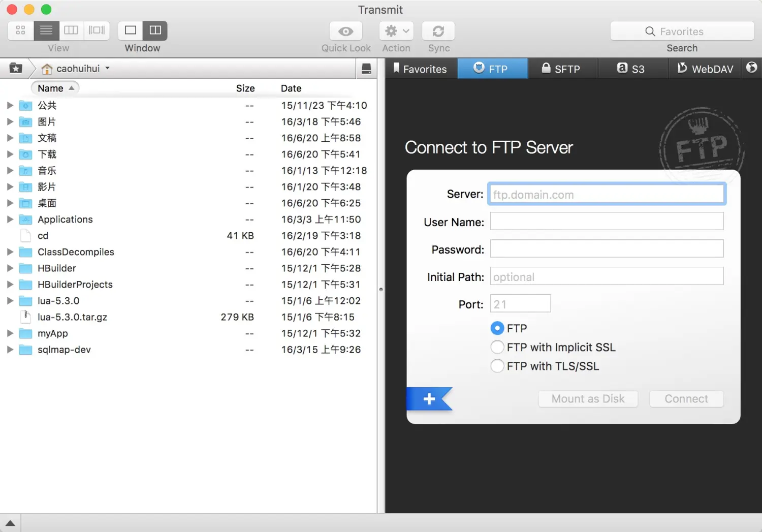Click the pane divider handle
The height and width of the screenshot is (532, 762).
click(x=381, y=290)
